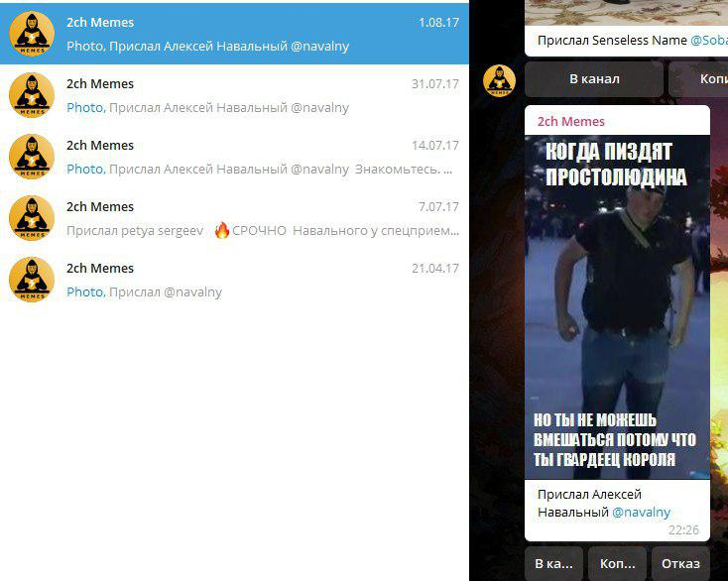The image size is (728, 581).
Task: Click 'Прислал Алексей Навальный' caption under meme
Action: (590, 503)
